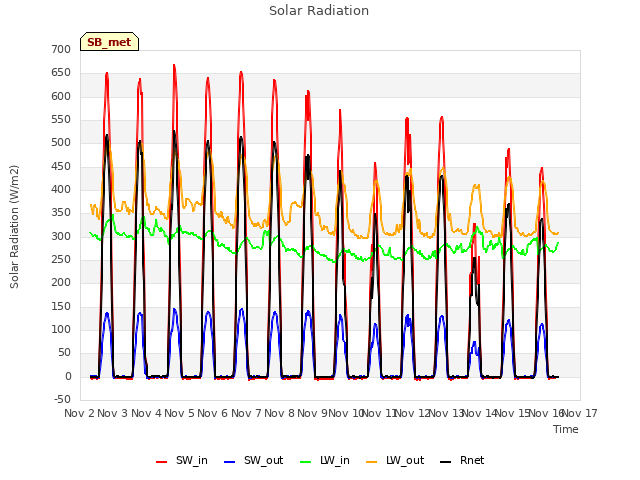Screen dimensions: 640x480
Task: Click the low Nov 14 SW_in peak
Action: (x=474, y=224)
